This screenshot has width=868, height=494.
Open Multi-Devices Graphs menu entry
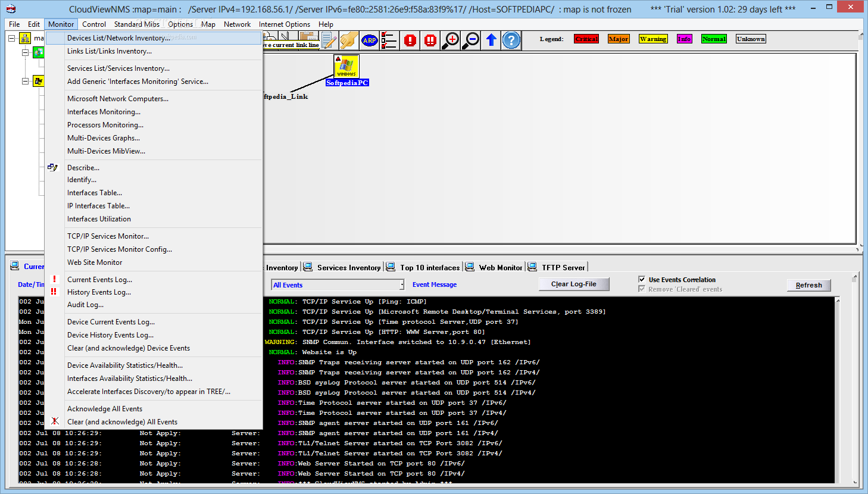[x=154, y=138]
